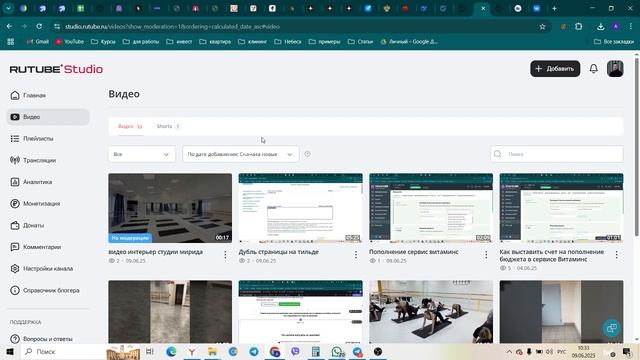Click the video search field

click(557, 154)
